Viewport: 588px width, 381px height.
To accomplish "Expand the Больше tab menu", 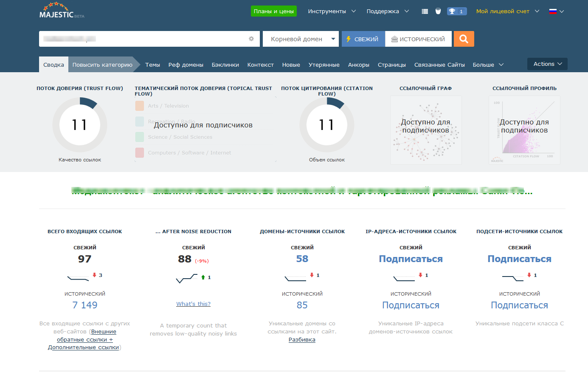I will pyautogui.click(x=488, y=65).
